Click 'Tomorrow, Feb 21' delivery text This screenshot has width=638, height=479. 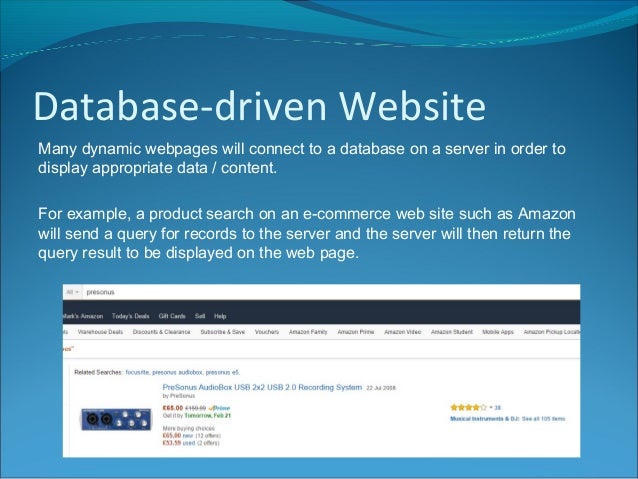point(208,416)
